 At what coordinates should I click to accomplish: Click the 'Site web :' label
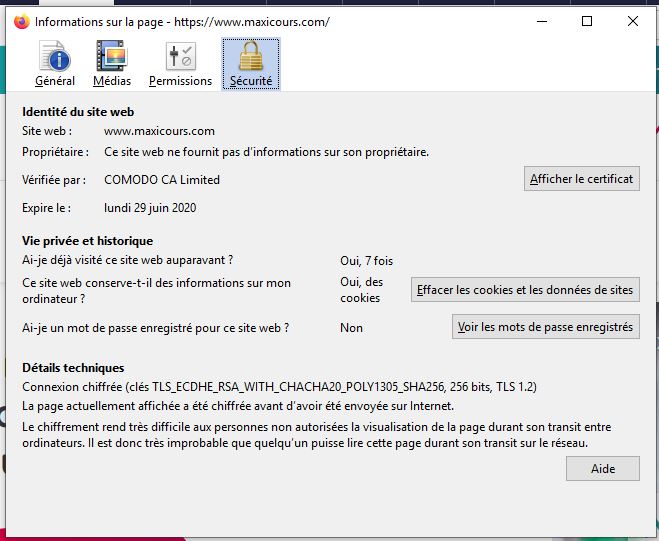tap(47, 131)
